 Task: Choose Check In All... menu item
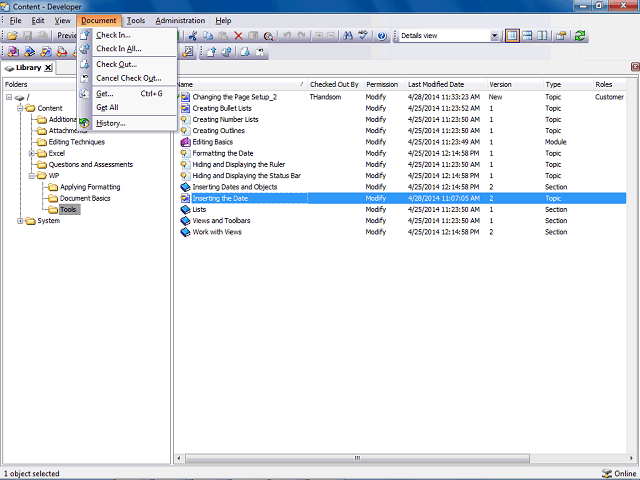127,49
